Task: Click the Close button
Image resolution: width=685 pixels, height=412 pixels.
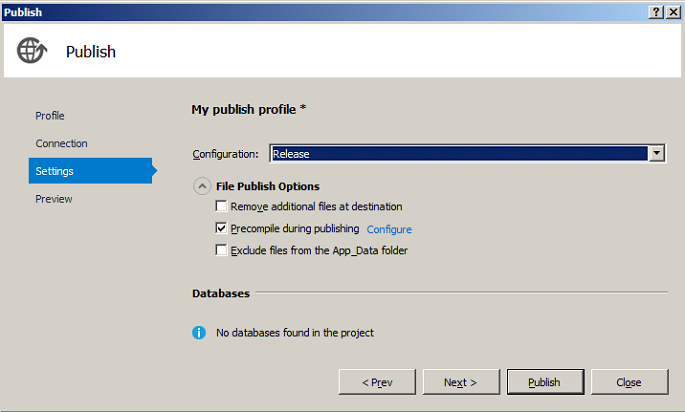Action: (629, 382)
